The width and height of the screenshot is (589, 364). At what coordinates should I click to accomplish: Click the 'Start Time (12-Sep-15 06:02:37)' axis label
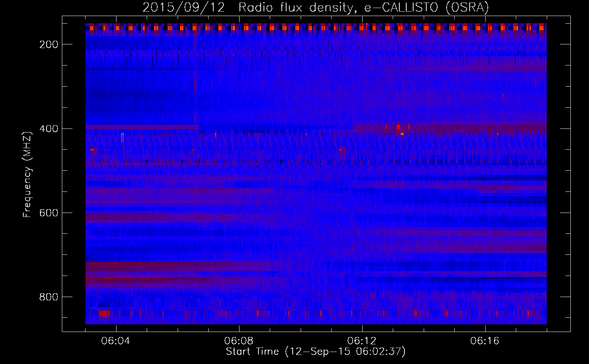click(x=316, y=352)
